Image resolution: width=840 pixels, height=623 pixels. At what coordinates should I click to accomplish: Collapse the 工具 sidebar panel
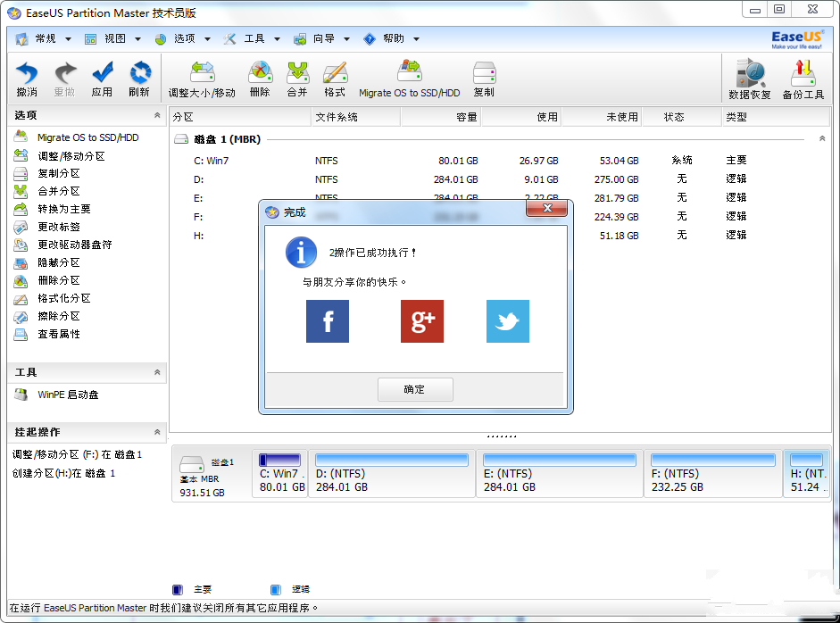157,372
